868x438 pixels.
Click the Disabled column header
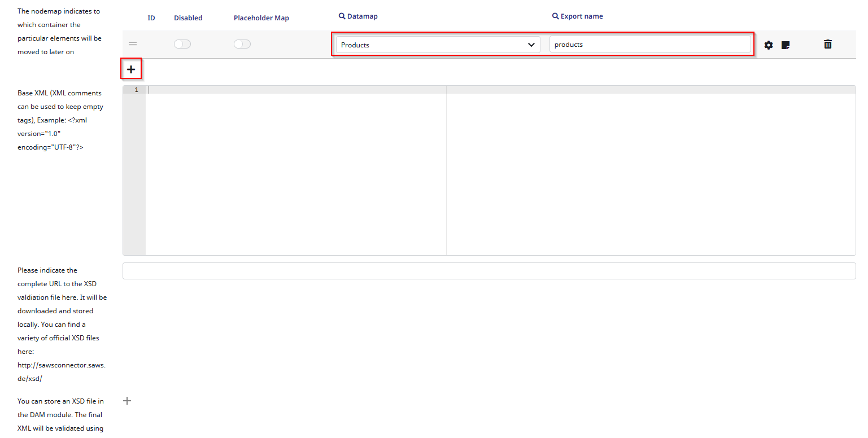[x=188, y=18]
